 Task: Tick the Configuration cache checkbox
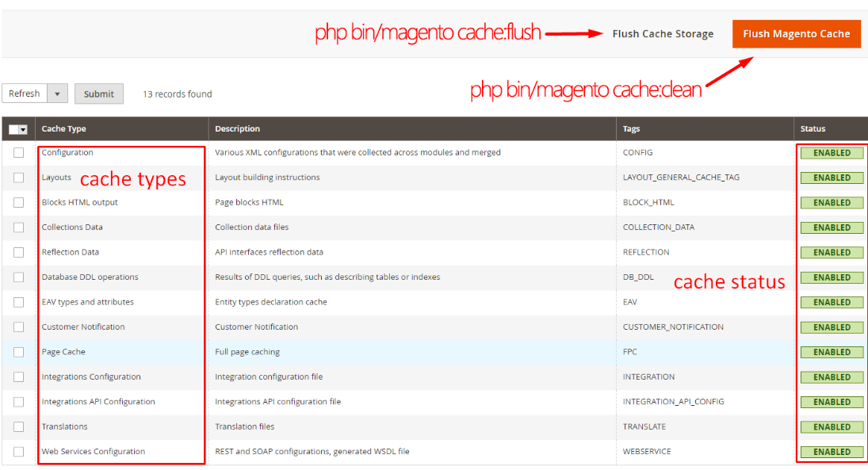[x=19, y=153]
